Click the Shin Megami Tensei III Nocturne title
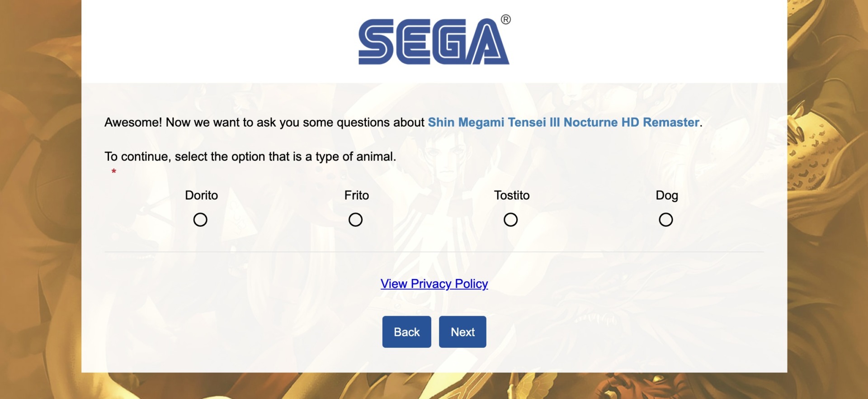The height and width of the screenshot is (399, 868). 563,123
